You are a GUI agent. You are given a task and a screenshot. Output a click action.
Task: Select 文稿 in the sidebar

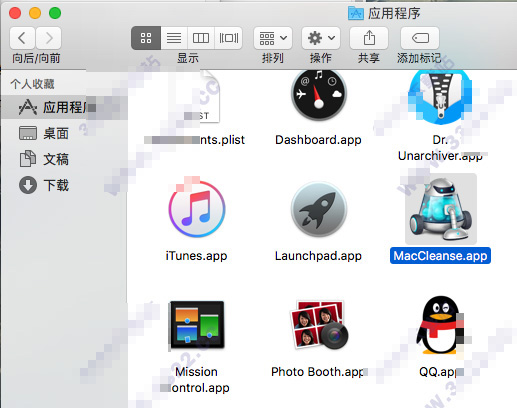coord(64,159)
